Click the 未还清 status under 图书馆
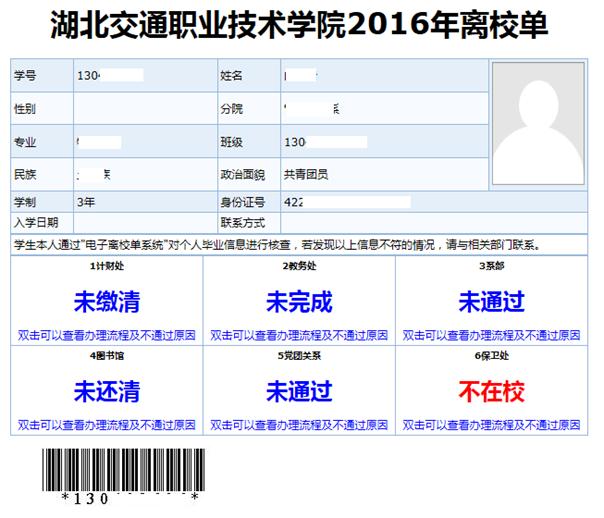Screen dimensions: 604x518 [106, 390]
